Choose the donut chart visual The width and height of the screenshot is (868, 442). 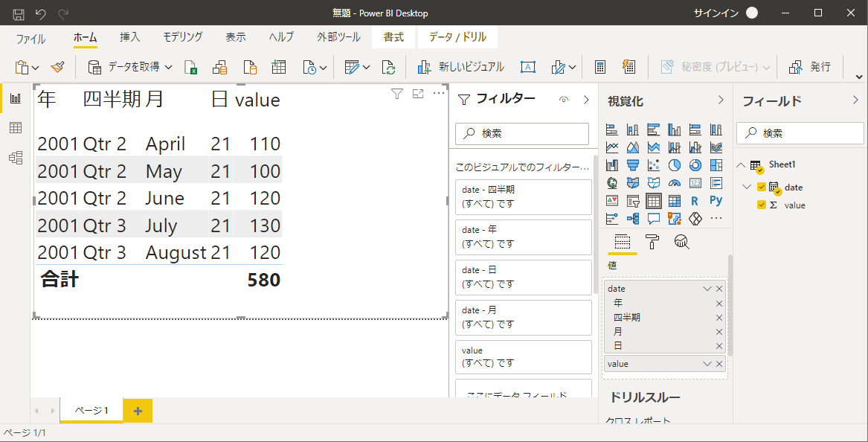click(x=695, y=165)
